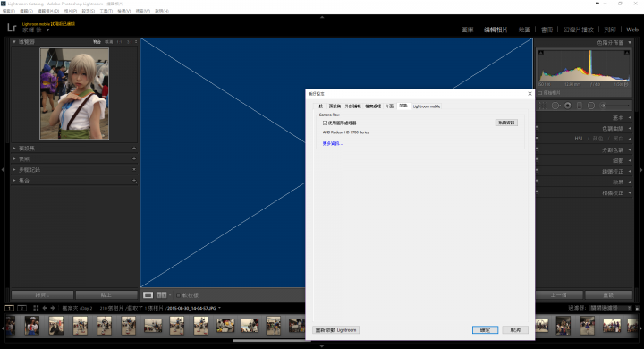Open Grid view icon above filmstrip
The width and height of the screenshot is (644, 349).
point(36,308)
